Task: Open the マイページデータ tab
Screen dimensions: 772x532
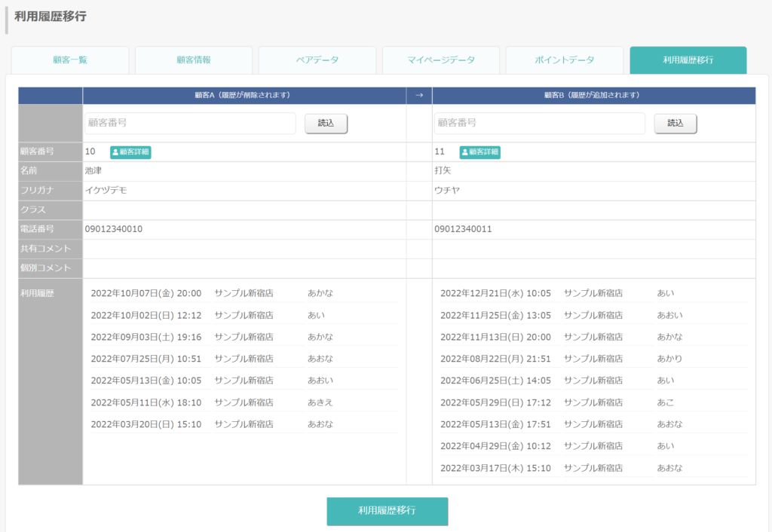Action: (x=440, y=60)
